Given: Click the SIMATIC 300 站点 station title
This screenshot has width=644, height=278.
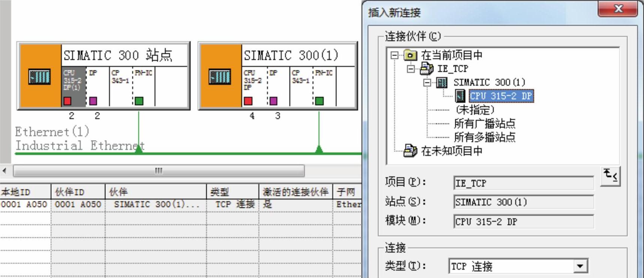Looking at the screenshot, I should tap(118, 55).
